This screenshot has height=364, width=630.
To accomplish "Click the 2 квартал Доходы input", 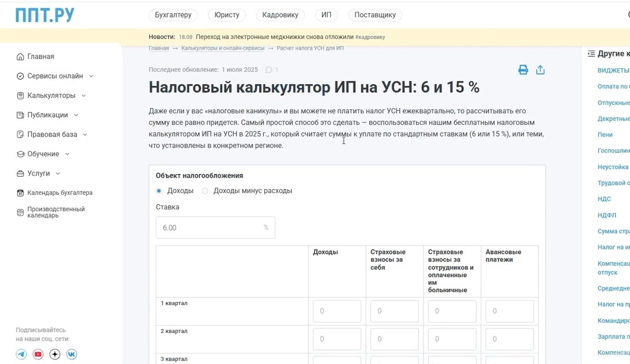I will (x=337, y=339).
